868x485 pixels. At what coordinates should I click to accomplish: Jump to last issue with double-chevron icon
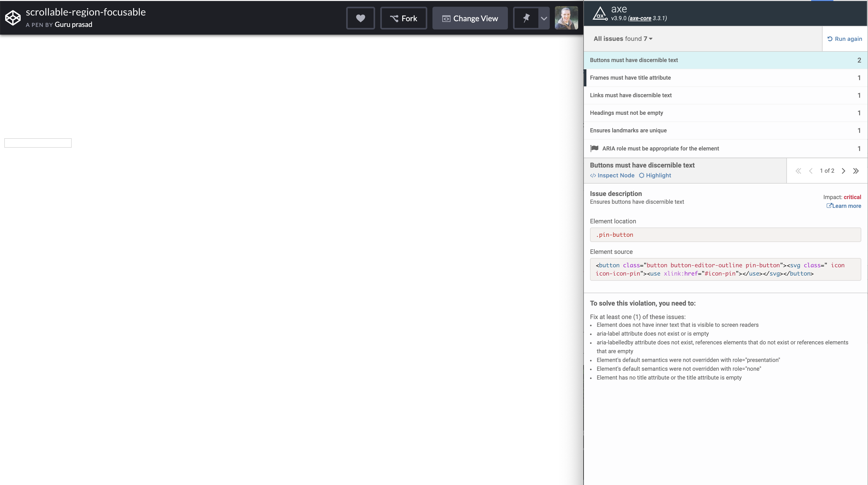(x=856, y=171)
